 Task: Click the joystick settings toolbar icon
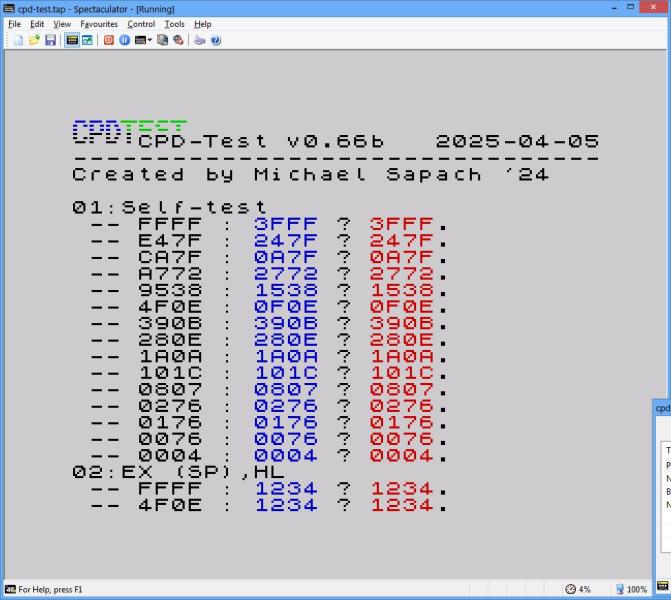pos(178,40)
